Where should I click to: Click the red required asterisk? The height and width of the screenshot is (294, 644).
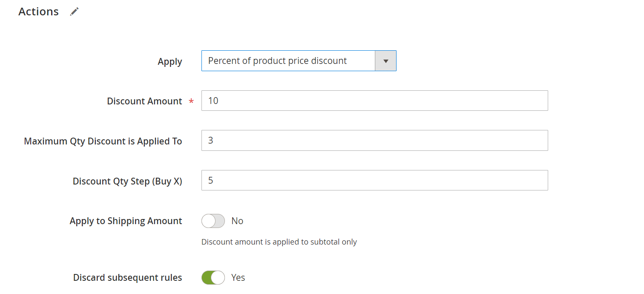(x=191, y=102)
